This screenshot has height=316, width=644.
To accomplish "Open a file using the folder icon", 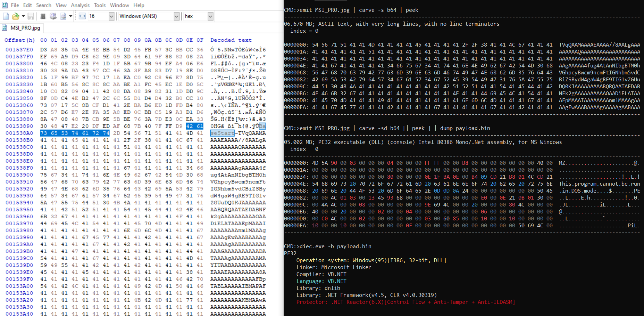I will click(x=15, y=16).
